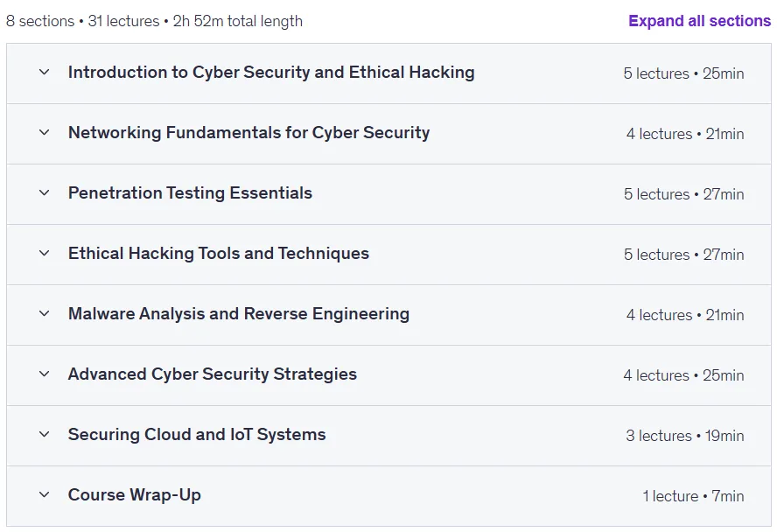Screen dimensions: 777x532
Task: Click chevron next to Advanced Cyber Security Strategies
Action: pos(44,374)
